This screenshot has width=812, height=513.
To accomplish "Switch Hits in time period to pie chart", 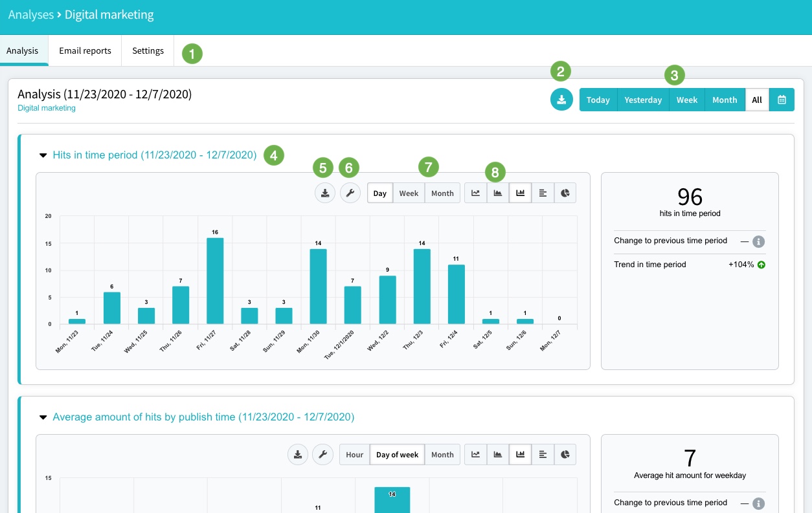I will click(565, 193).
